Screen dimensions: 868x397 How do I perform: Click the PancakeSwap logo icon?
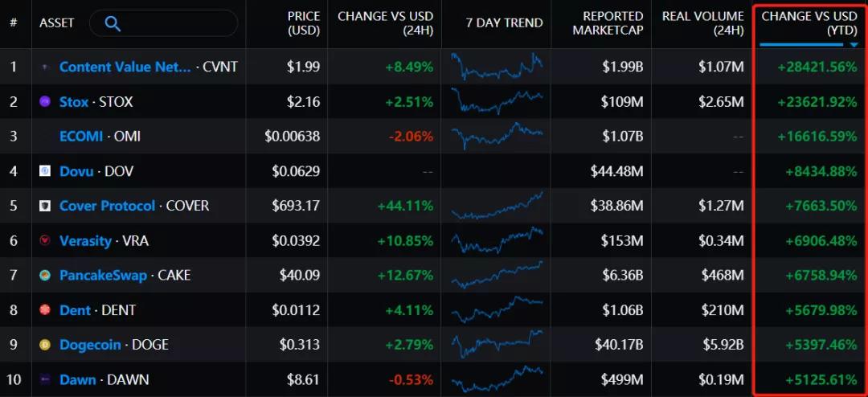click(x=45, y=276)
